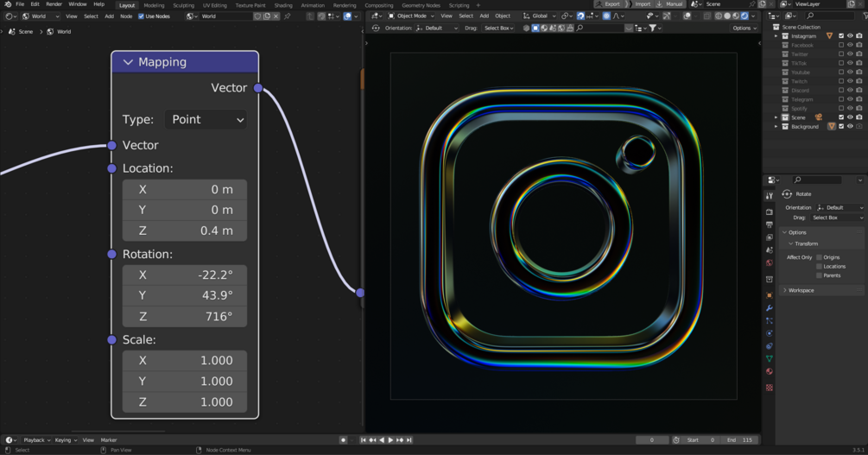Click Scale X value 1.000
Viewport: 868px width, 455px height.
click(184, 360)
